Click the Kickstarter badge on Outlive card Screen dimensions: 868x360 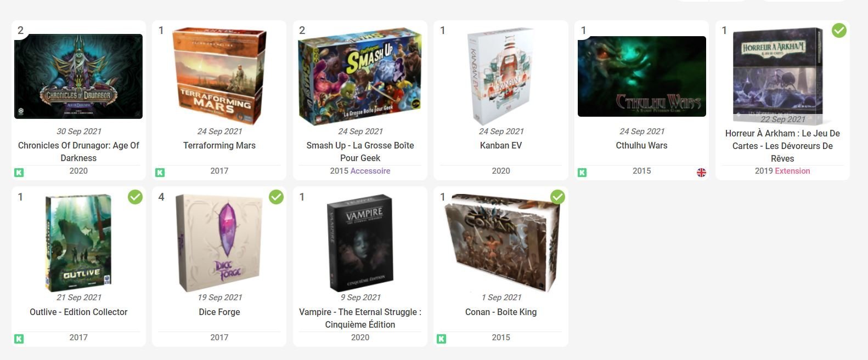(x=19, y=339)
